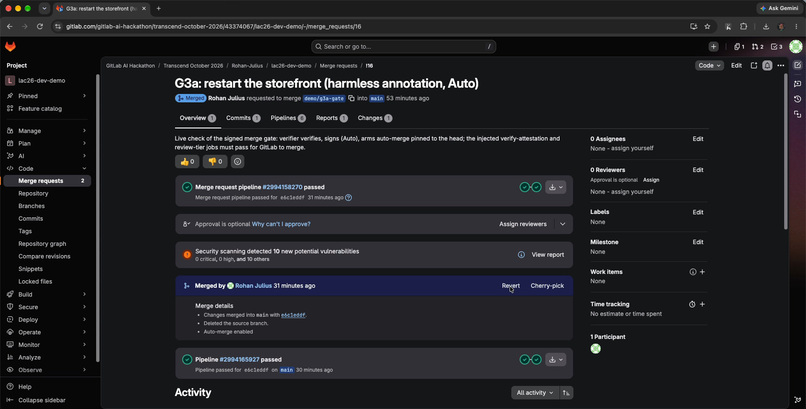Add thumbs down reaction
This screenshot has width=806, height=409.
click(215, 161)
